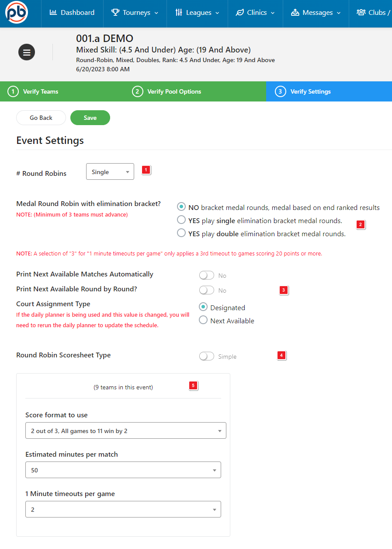Click the Go Back button
Screen dimensions: 392x549
click(x=41, y=118)
